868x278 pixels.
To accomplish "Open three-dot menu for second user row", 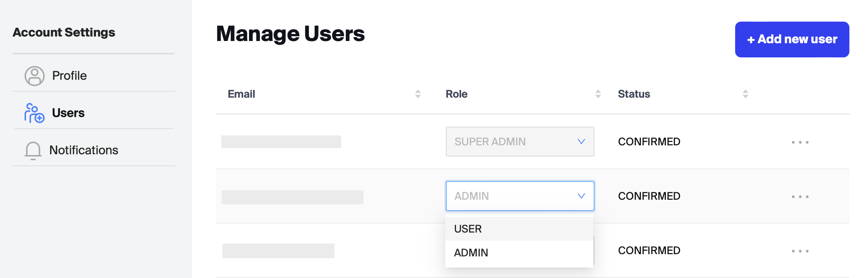I will [800, 197].
